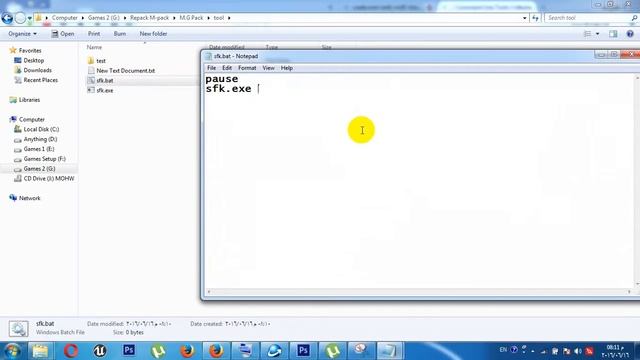The width and height of the screenshot is (640, 360).
Task: Select Repack M-pack in the breadcrumb
Action: [x=149, y=18]
